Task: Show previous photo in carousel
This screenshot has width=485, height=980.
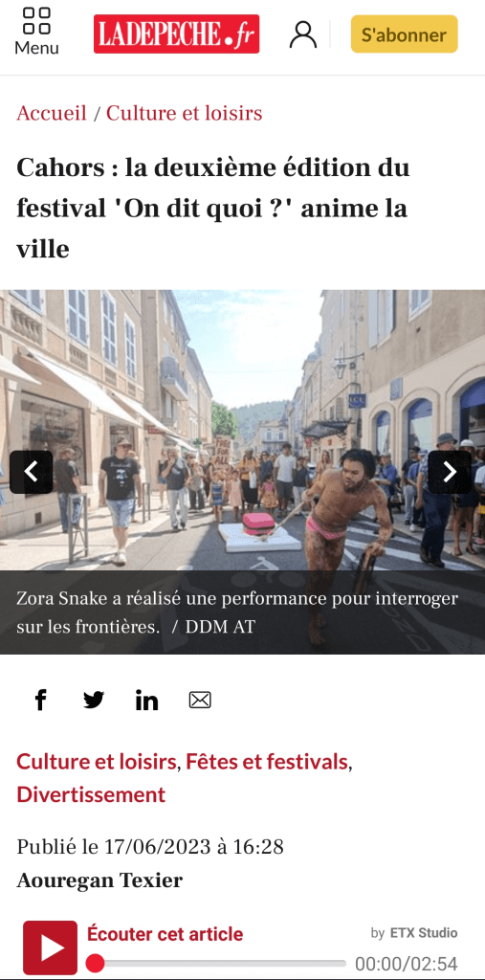Action: 31,472
